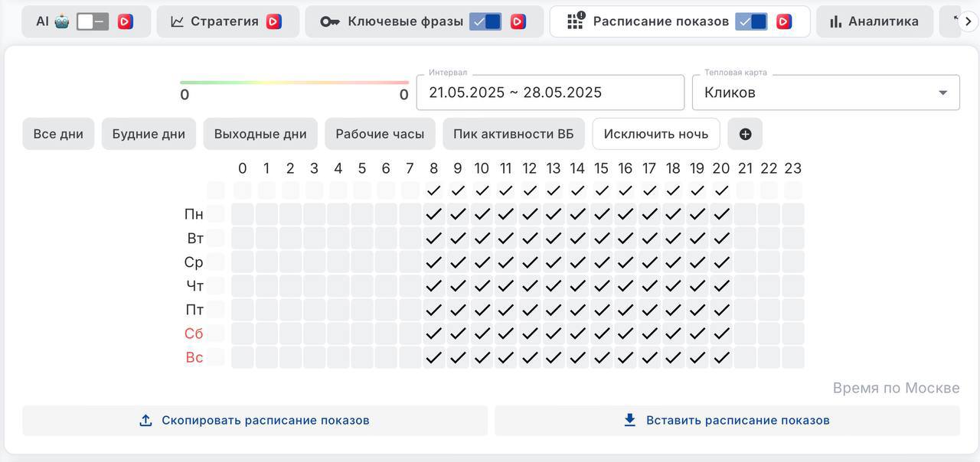Toggle the AI switch
The height and width of the screenshot is (462, 980).
(93, 21)
